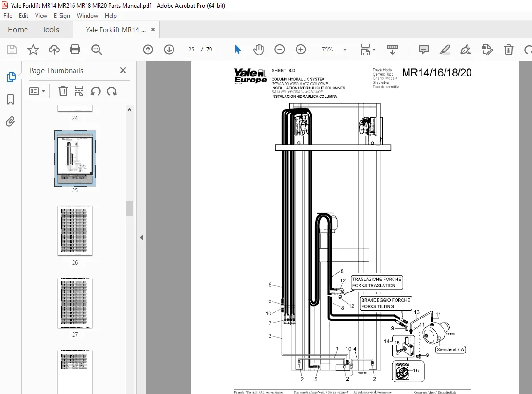Open the Window menu

pos(87,15)
